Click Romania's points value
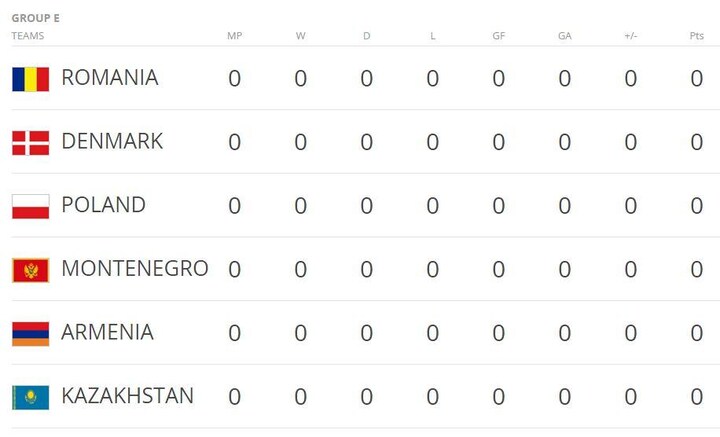720x437 pixels. click(x=696, y=79)
